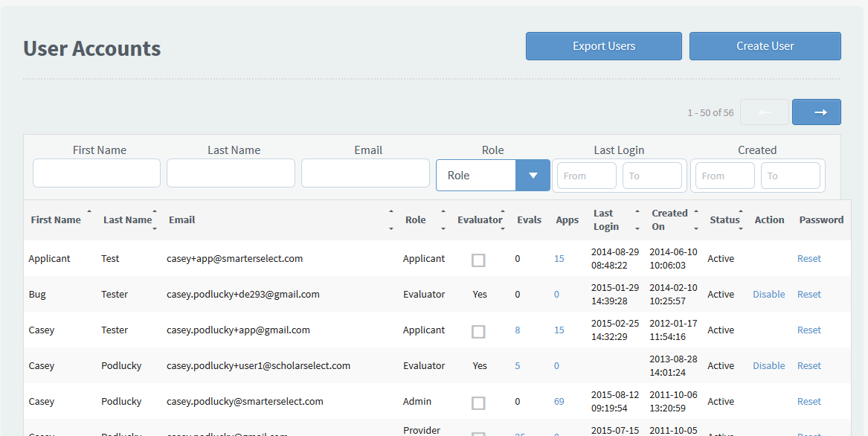Check Evaluator box for casey.podlucky+app@gmail.com
868x436 pixels.
[x=478, y=331]
